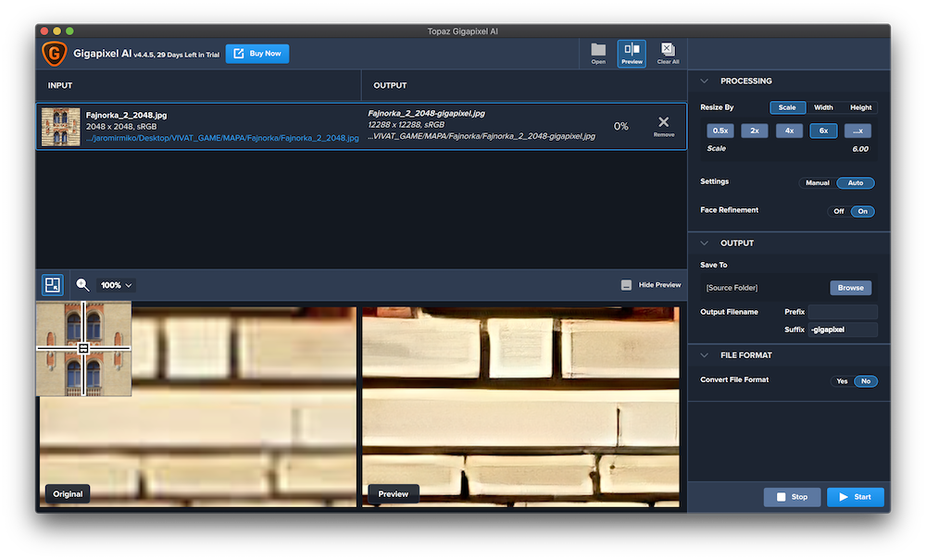
Task: Collapse the PROCESSING section
Action: point(705,81)
